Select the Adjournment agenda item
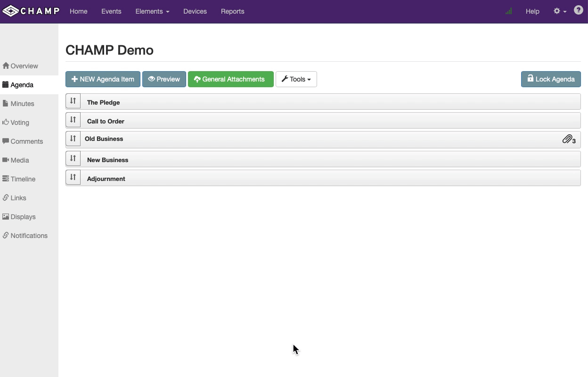Image resolution: width=588 pixels, height=377 pixels. 323,178
